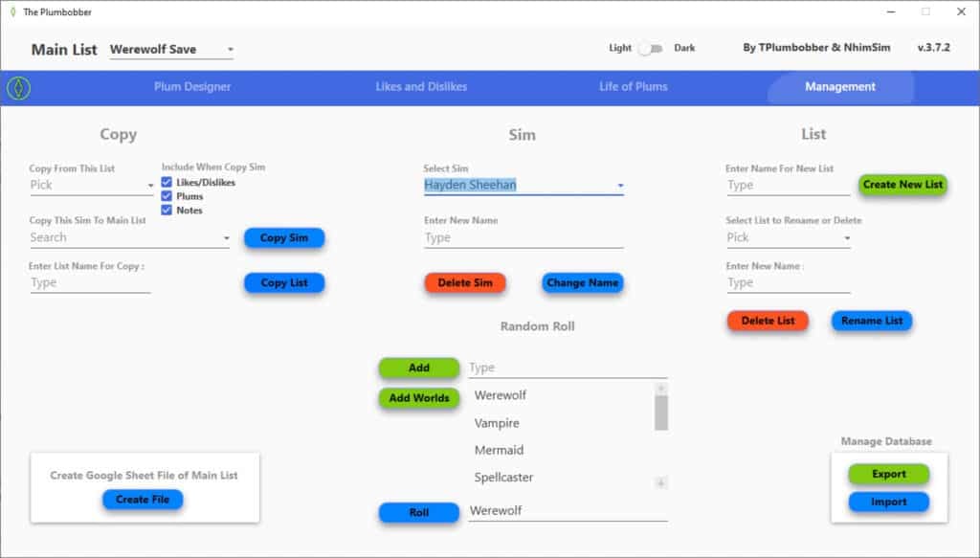Image resolution: width=980 pixels, height=558 pixels.
Task: Click the Enter List Name For Copy field
Action: (x=90, y=283)
